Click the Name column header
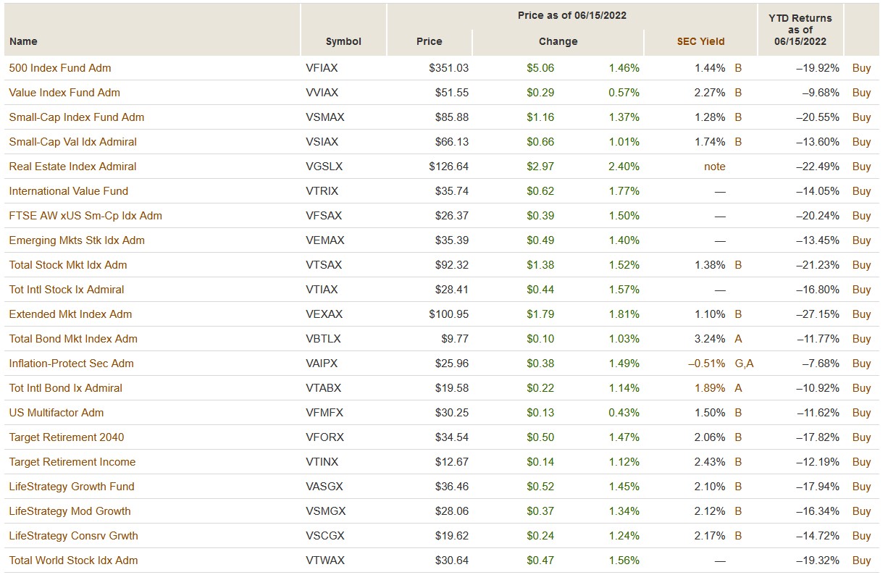The height and width of the screenshot is (588, 888). click(x=23, y=41)
